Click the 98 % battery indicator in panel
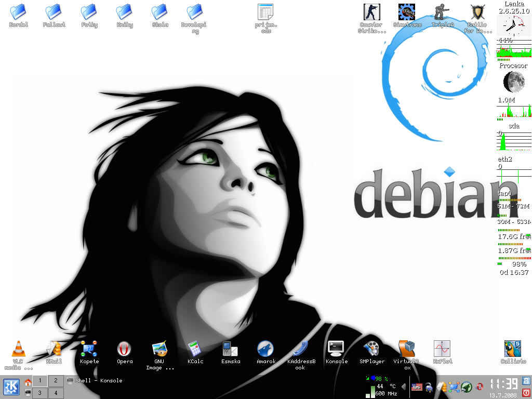Screen dimensions: 532x399 [377, 379]
